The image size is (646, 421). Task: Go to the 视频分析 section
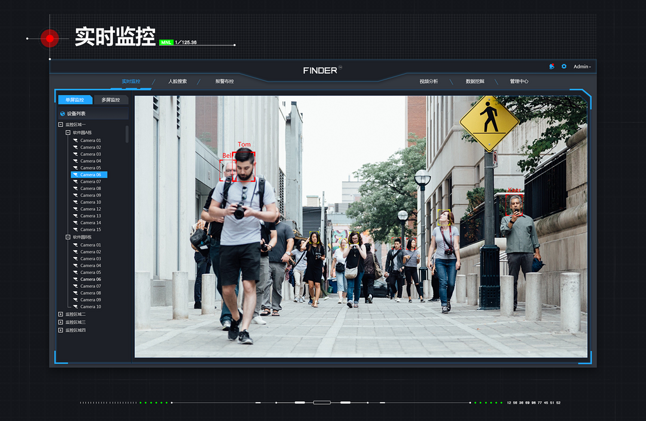tap(429, 81)
